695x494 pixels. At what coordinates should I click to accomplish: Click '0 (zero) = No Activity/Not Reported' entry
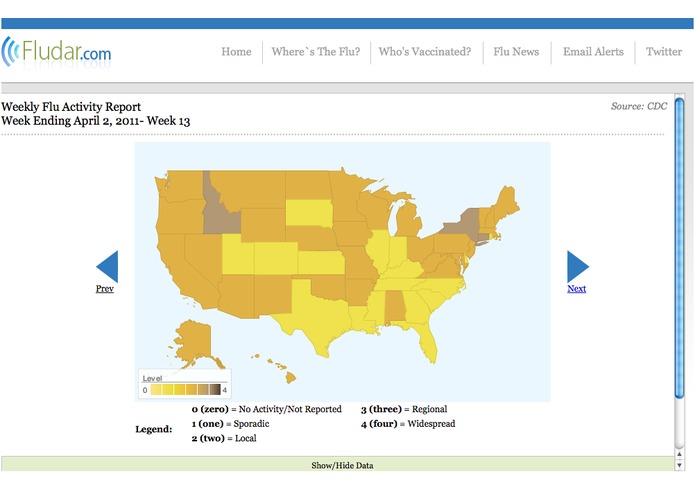point(266,409)
